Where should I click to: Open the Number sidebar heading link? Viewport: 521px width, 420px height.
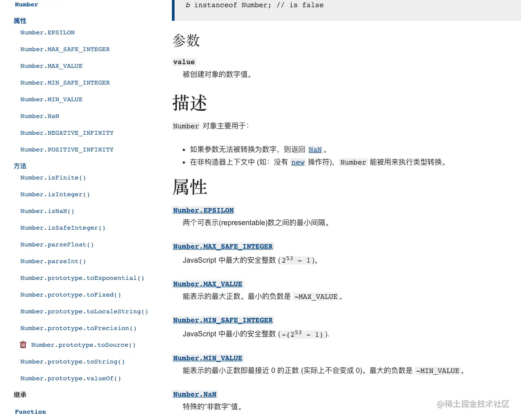coord(27,5)
